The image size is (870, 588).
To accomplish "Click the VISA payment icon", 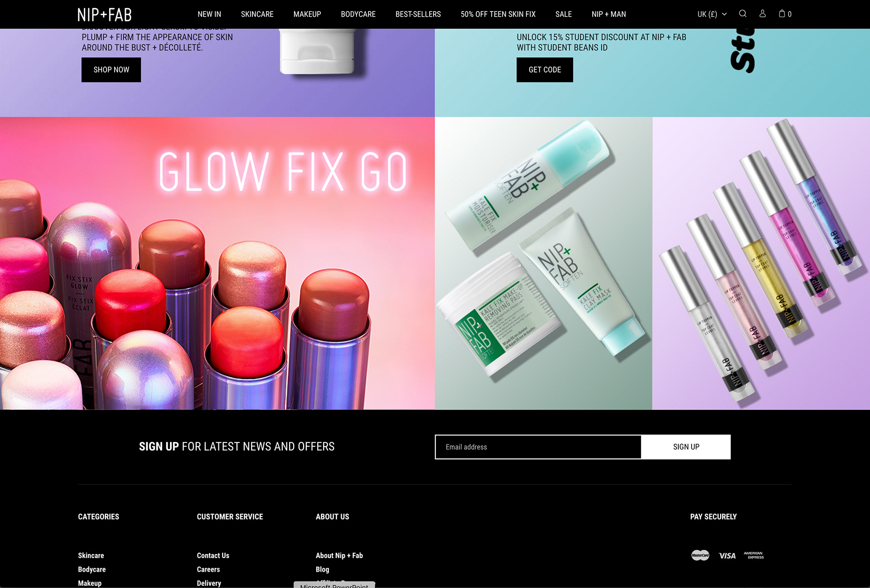I will (x=727, y=556).
